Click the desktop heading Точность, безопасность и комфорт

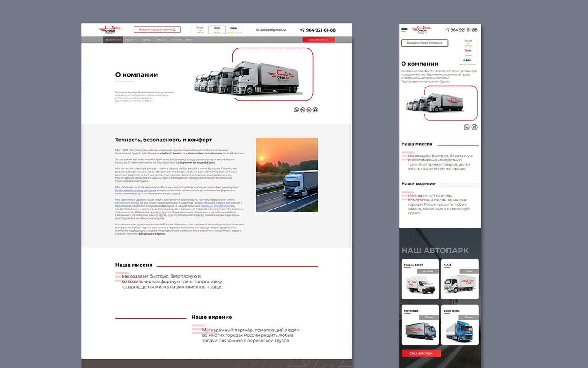tap(164, 140)
